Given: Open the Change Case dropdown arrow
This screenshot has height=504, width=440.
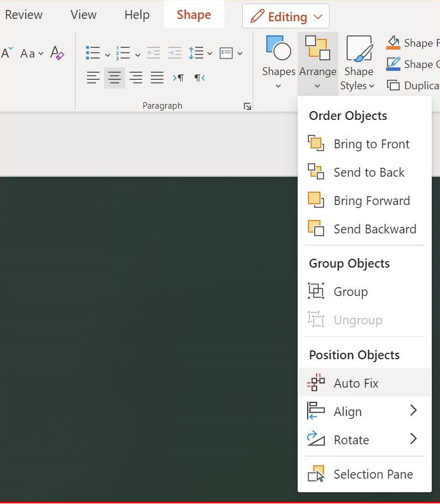Looking at the screenshot, I should [41, 53].
